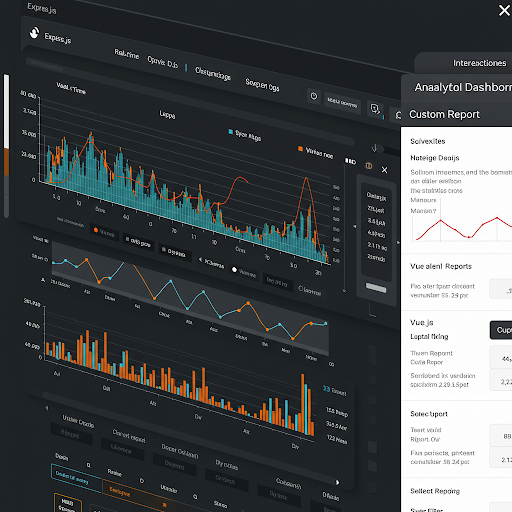Close the values side panel with X
512x512 pixels.
(x=384, y=170)
